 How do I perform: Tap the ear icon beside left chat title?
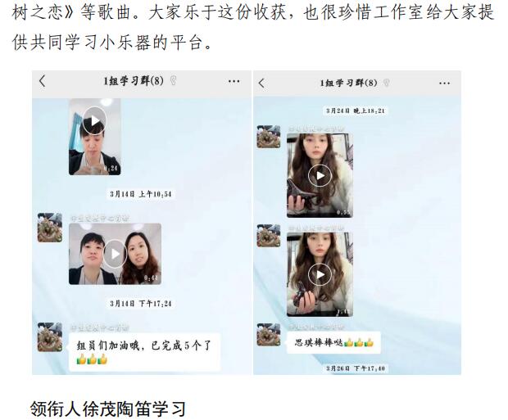point(174,80)
